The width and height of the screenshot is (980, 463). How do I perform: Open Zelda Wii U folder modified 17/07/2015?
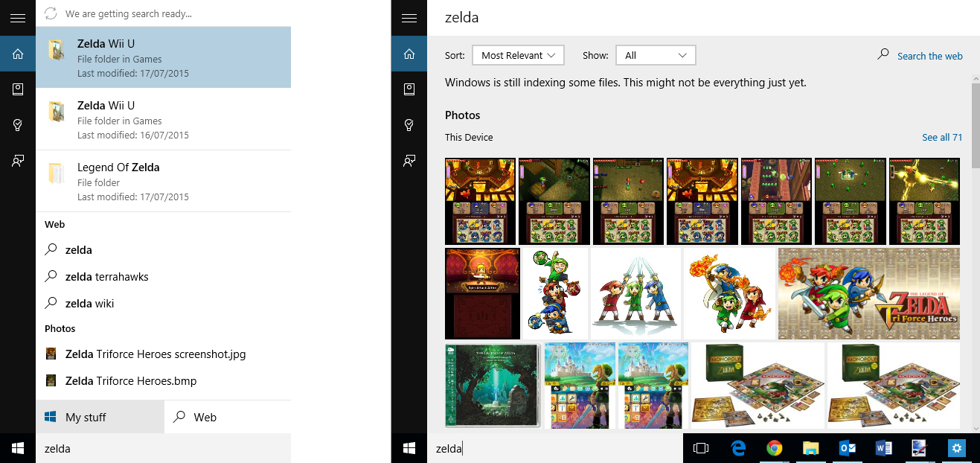[163, 57]
